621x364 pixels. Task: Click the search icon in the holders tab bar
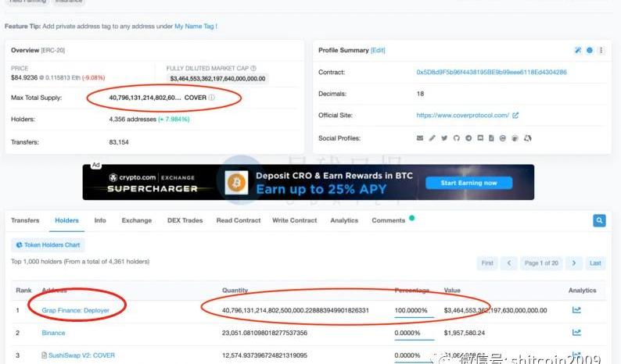598,221
